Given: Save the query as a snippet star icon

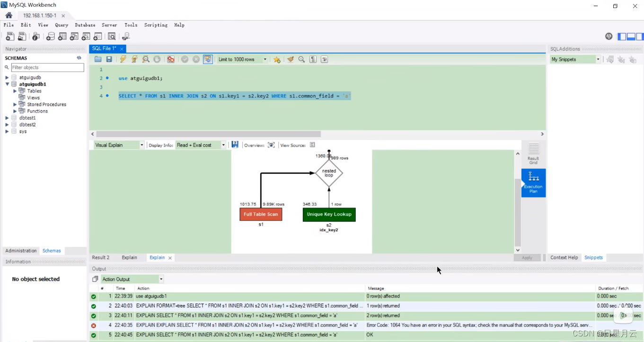Looking at the screenshot, I should pos(277,59).
